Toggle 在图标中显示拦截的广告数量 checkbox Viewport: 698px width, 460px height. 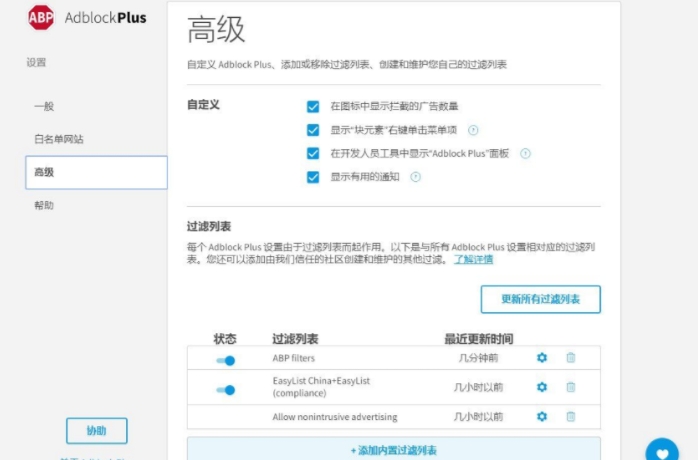pos(313,106)
